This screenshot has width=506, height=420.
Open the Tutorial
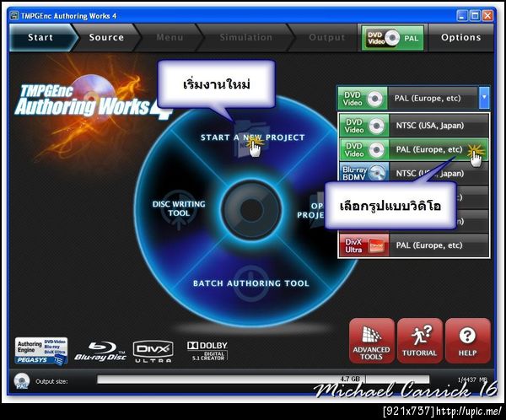[x=419, y=341]
